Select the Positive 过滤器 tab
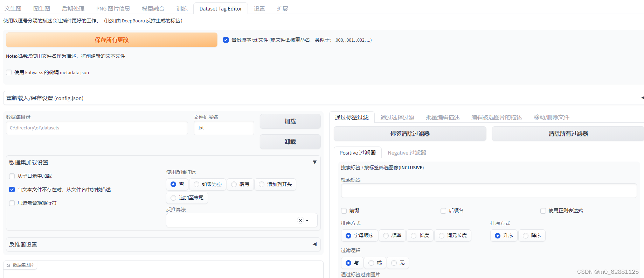The width and height of the screenshot is (644, 278). click(358, 153)
